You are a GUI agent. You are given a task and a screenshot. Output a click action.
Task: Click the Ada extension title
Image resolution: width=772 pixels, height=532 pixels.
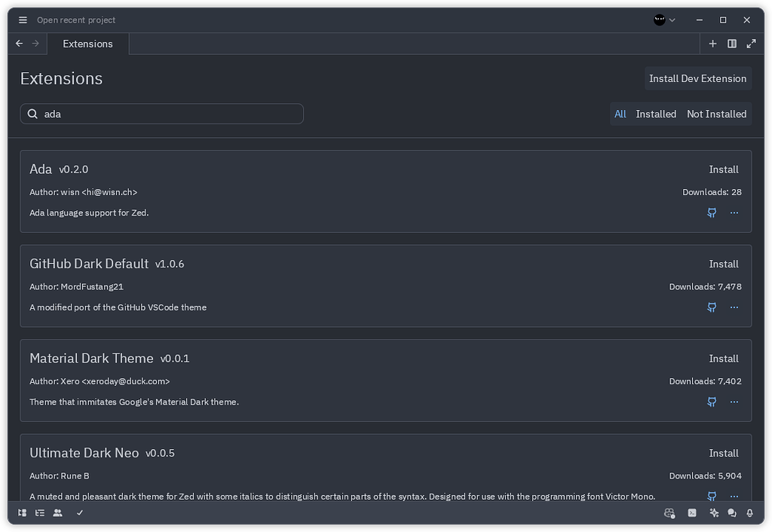pyautogui.click(x=41, y=169)
